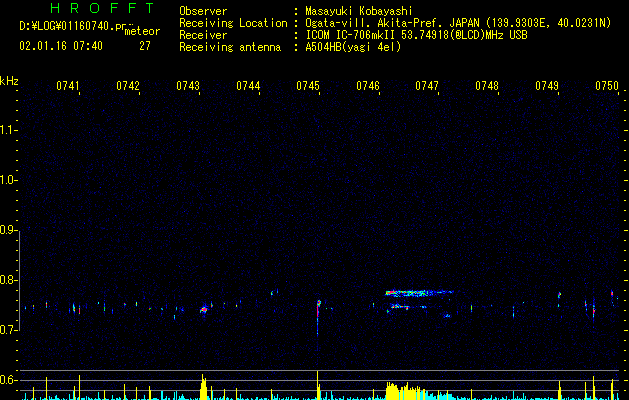629x400 pixels.
Task: Click the 0.7 kHz frequency label
Action: 8,330
